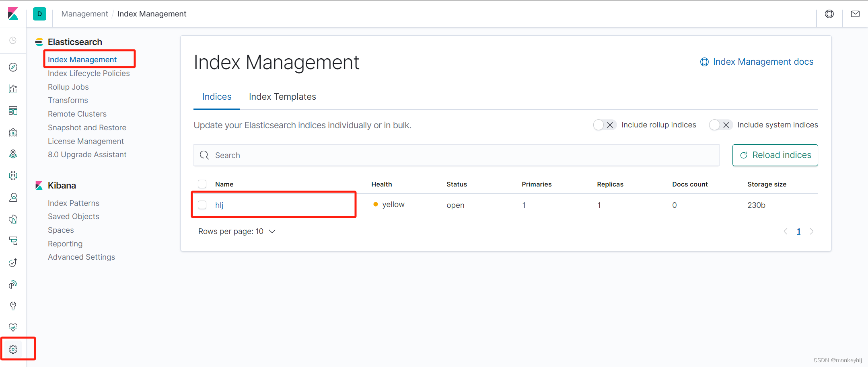The height and width of the screenshot is (367, 868).
Task: Open Uptime icon in sidebar
Action: (13, 262)
